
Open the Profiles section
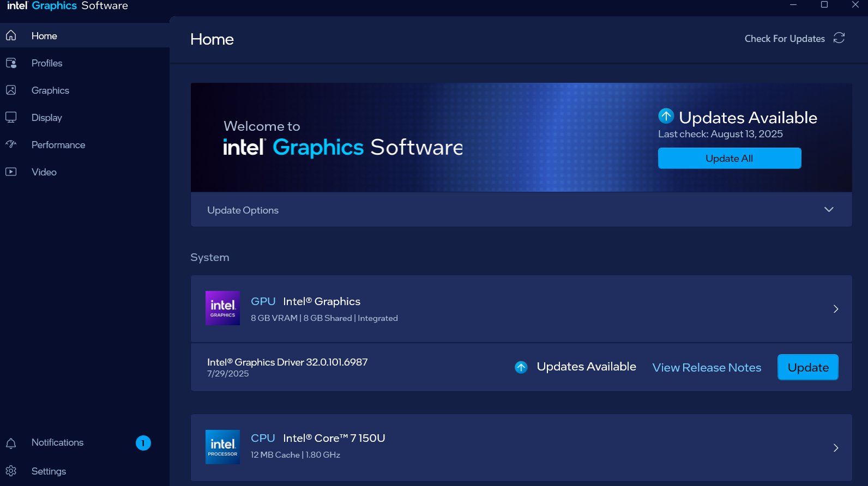pos(85,63)
